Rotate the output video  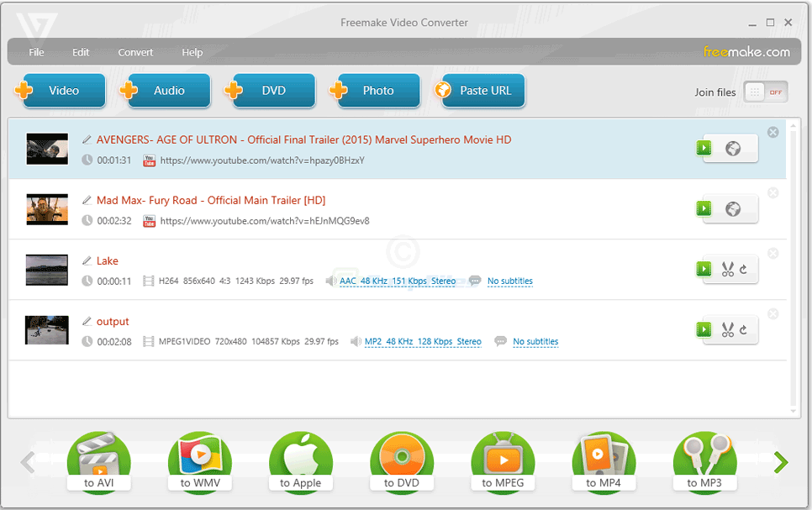[743, 330]
